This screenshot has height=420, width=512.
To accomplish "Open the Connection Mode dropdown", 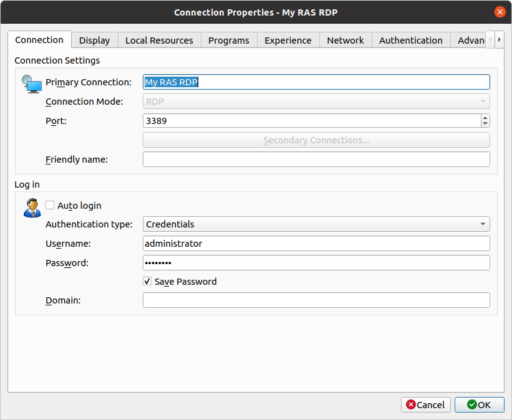I will [316, 102].
